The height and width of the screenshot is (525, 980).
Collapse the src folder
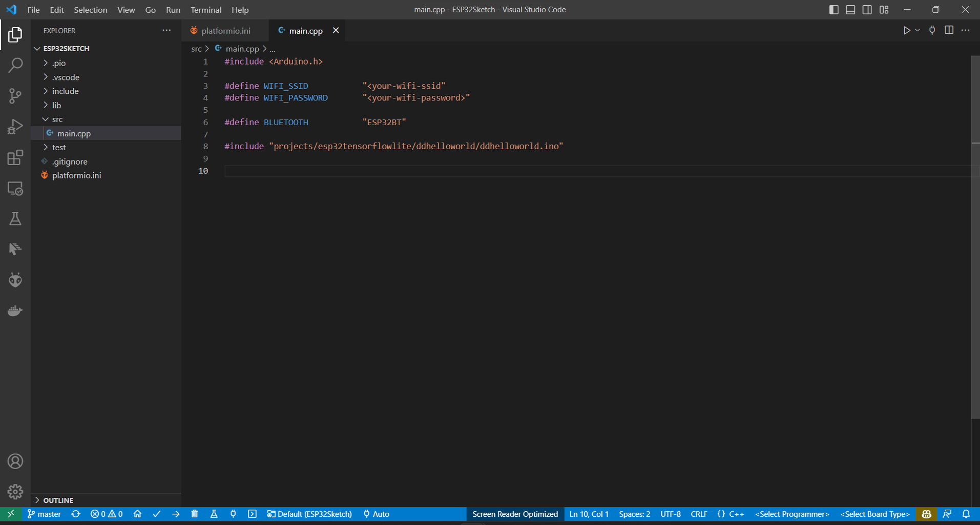coord(57,119)
